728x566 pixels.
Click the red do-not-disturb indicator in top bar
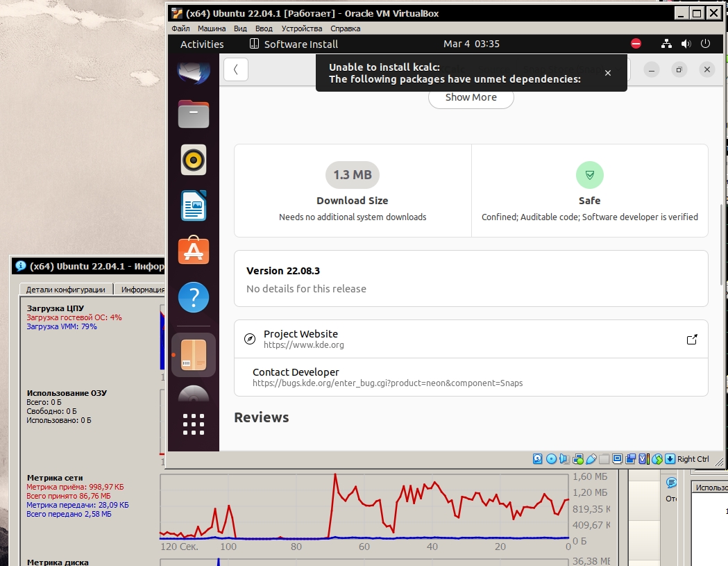pyautogui.click(x=636, y=44)
